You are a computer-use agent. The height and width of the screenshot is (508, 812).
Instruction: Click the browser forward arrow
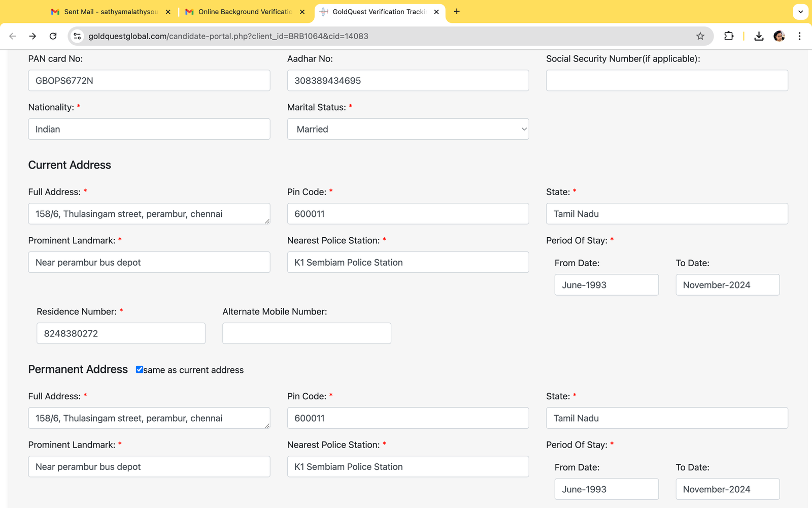(32, 36)
